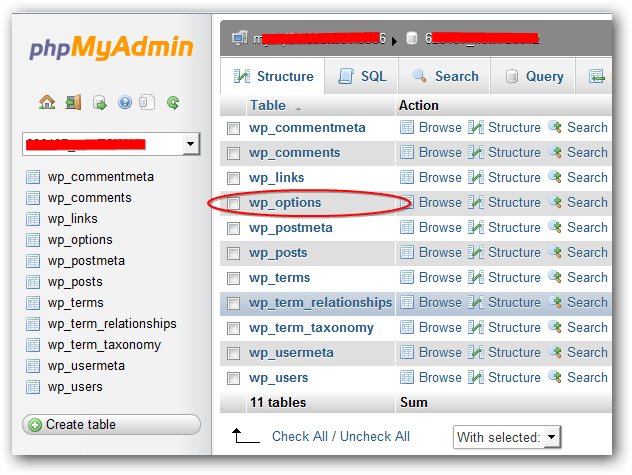The height and width of the screenshot is (475, 632).
Task: Click table icon beside wp_links in sidebar
Action: [33, 219]
